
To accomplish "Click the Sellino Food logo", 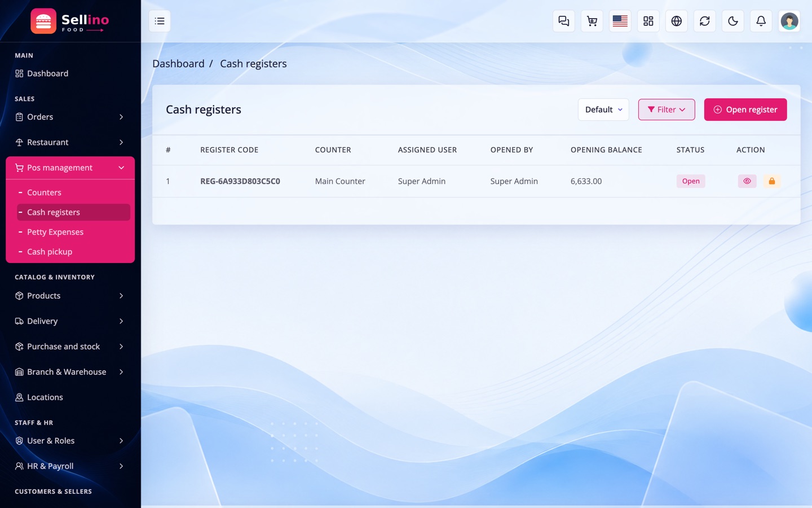I will 70,21.
